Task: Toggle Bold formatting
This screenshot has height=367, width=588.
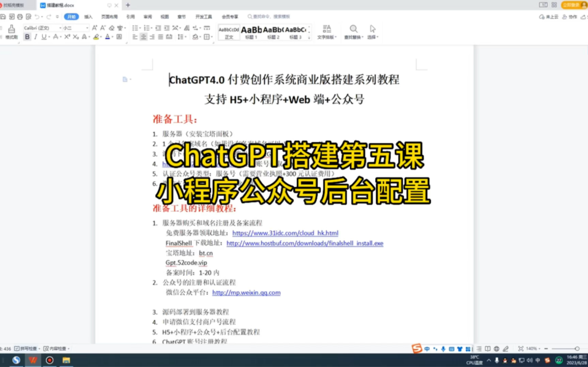Action: tap(27, 37)
